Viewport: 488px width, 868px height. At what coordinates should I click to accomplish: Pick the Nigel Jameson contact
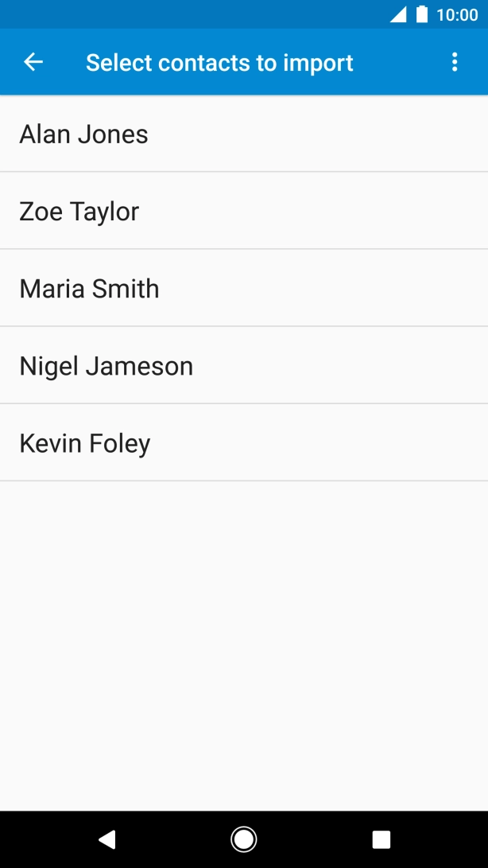pyautogui.click(x=107, y=366)
